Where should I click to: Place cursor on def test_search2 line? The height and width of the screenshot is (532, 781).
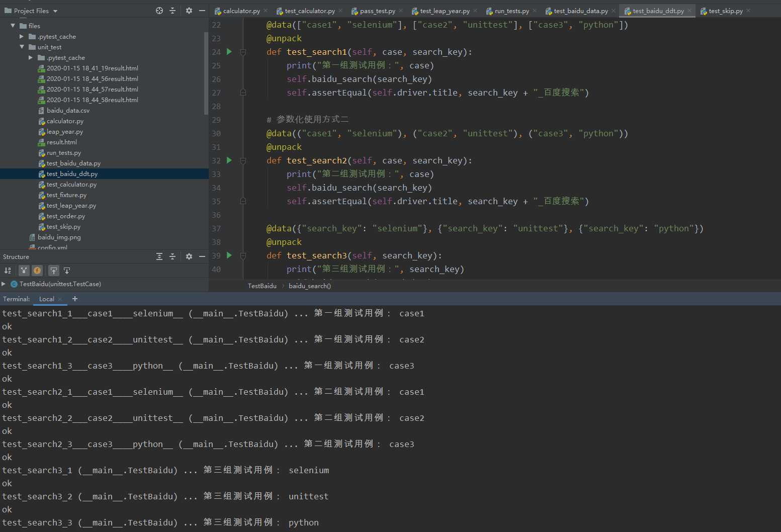pyautogui.click(x=369, y=160)
